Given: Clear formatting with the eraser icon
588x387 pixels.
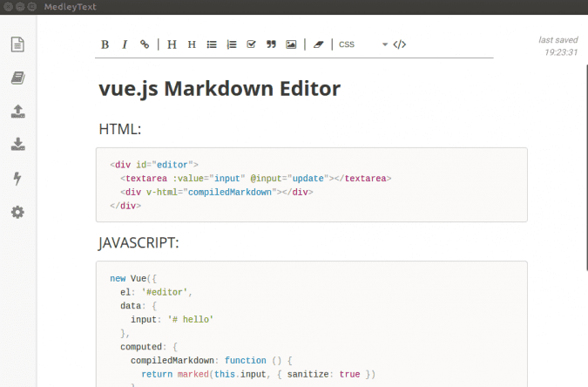Looking at the screenshot, I should (318, 44).
